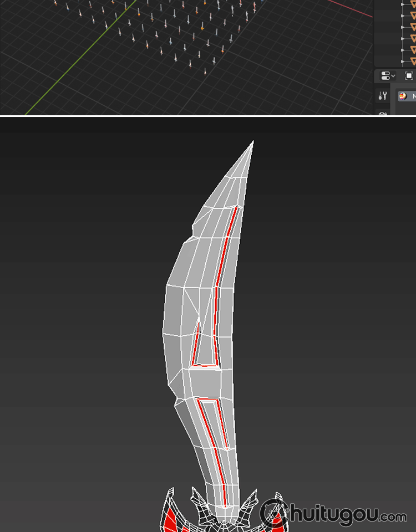The image size is (416, 532).
Task: Open the Tool tab with wrench icon
Action: tap(383, 96)
